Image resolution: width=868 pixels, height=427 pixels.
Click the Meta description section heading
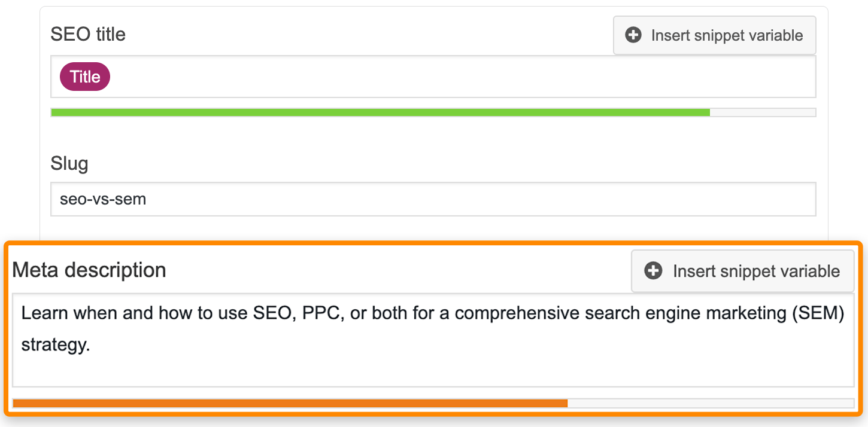89,270
